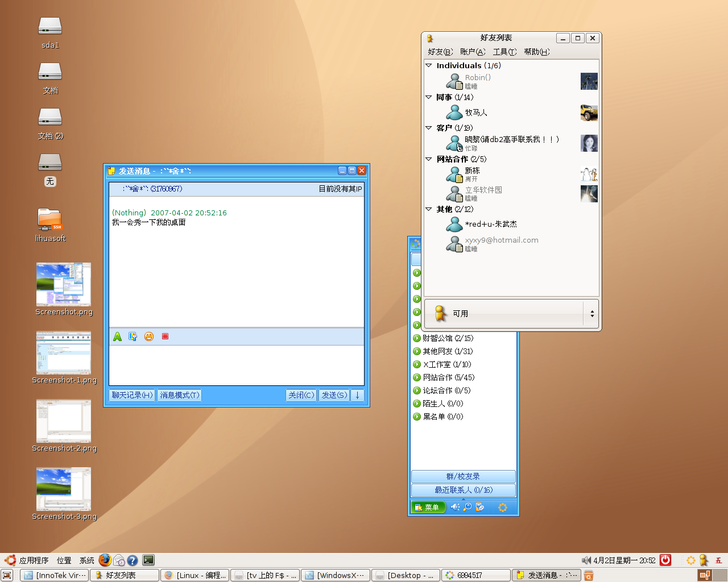Click the 发送(S) send button
The image size is (728, 582).
coord(334,395)
